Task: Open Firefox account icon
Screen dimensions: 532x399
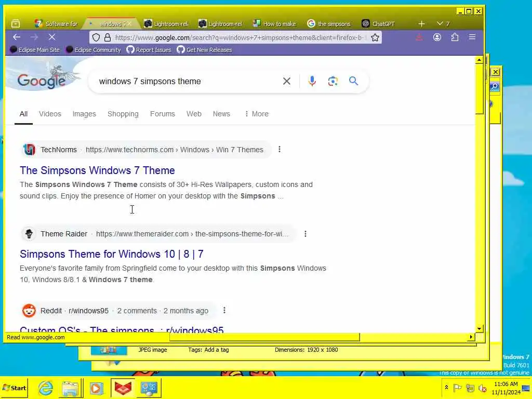Action: coord(437,37)
